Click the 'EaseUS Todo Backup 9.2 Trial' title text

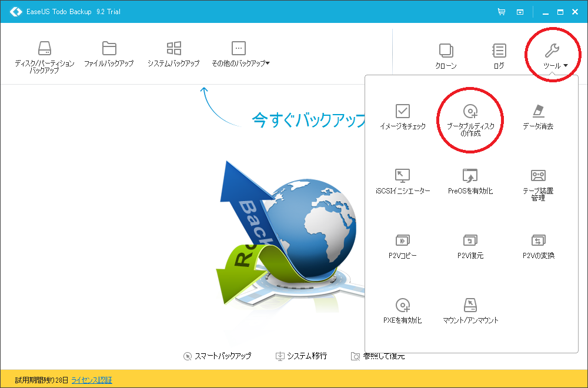(73, 12)
